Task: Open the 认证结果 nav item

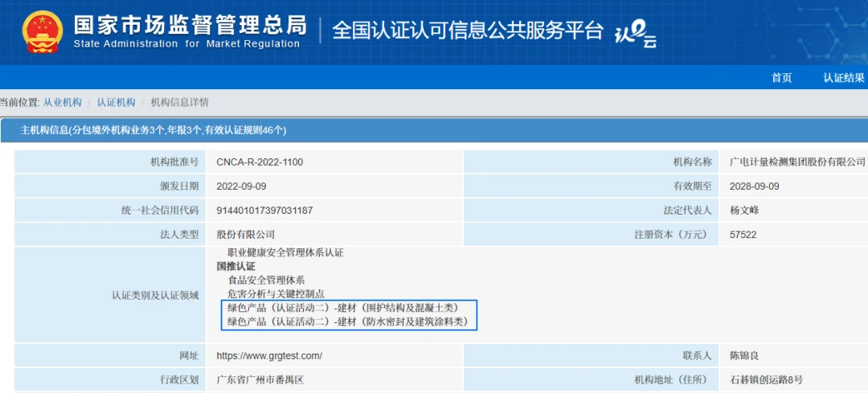Action: 843,78
